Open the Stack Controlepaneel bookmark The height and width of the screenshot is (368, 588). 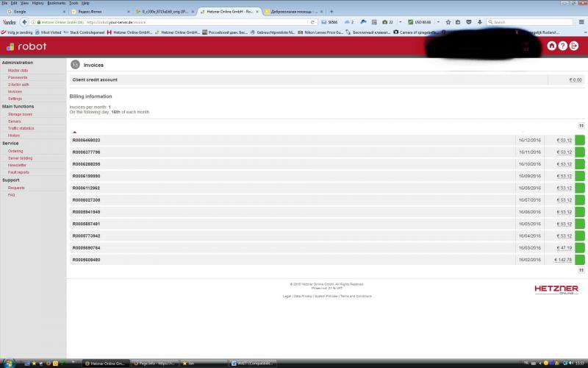84,32
